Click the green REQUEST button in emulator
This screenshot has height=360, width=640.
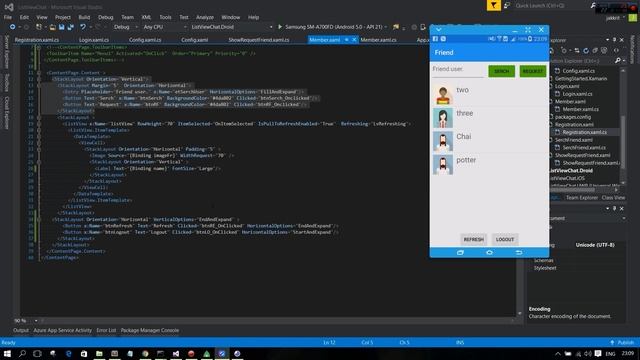click(x=533, y=71)
